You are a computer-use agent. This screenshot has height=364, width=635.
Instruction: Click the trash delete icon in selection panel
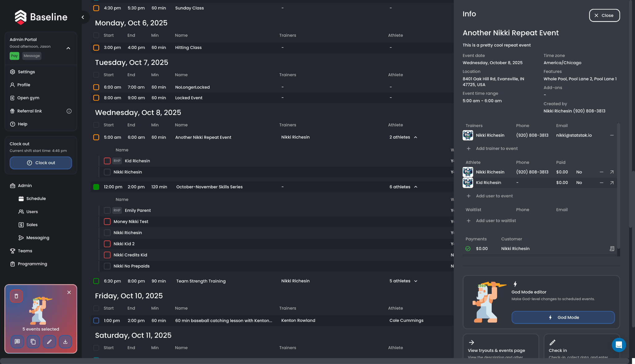click(x=16, y=296)
